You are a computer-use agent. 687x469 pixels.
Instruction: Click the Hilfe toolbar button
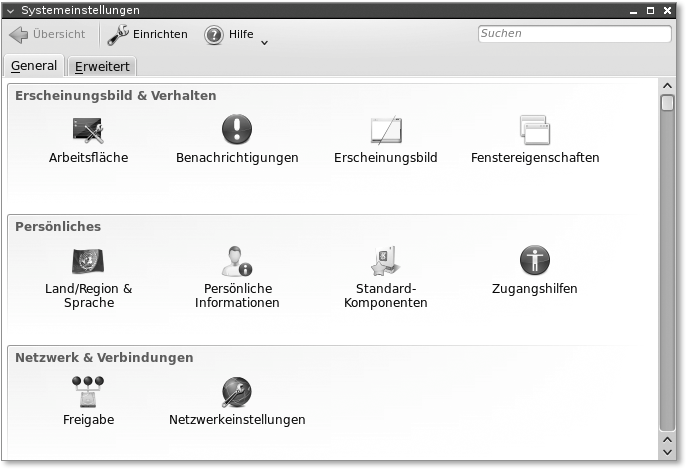[229, 34]
